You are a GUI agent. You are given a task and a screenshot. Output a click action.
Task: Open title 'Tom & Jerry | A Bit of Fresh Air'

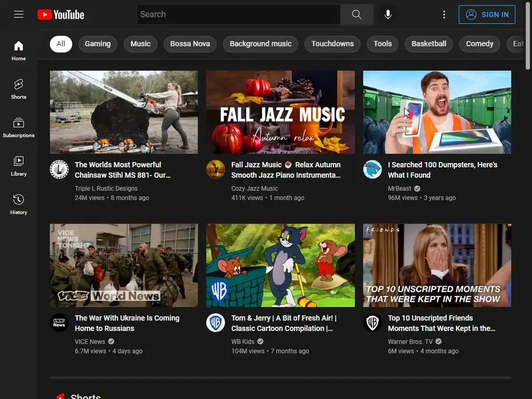(x=284, y=323)
